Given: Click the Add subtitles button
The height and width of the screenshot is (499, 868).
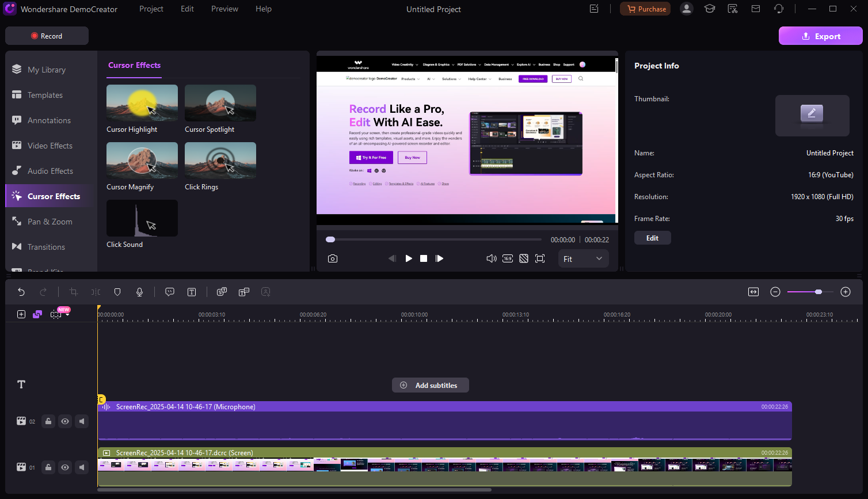Looking at the screenshot, I should (x=431, y=385).
